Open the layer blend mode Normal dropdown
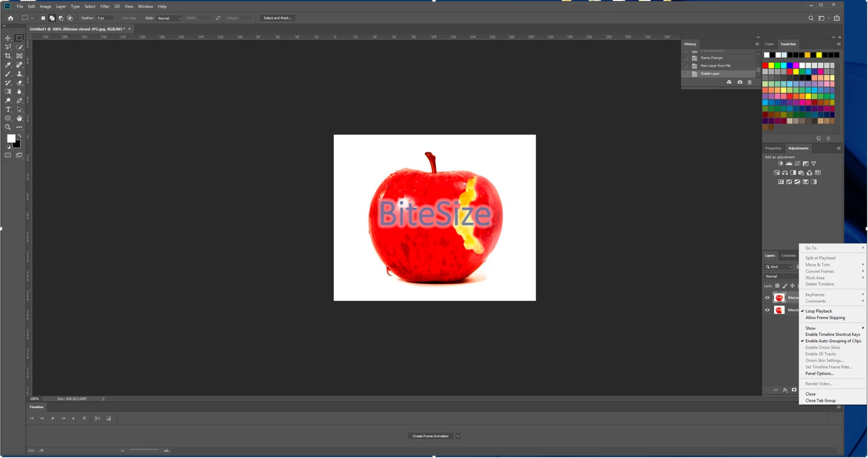Screen dimensions: 868x458 [x=782, y=276]
